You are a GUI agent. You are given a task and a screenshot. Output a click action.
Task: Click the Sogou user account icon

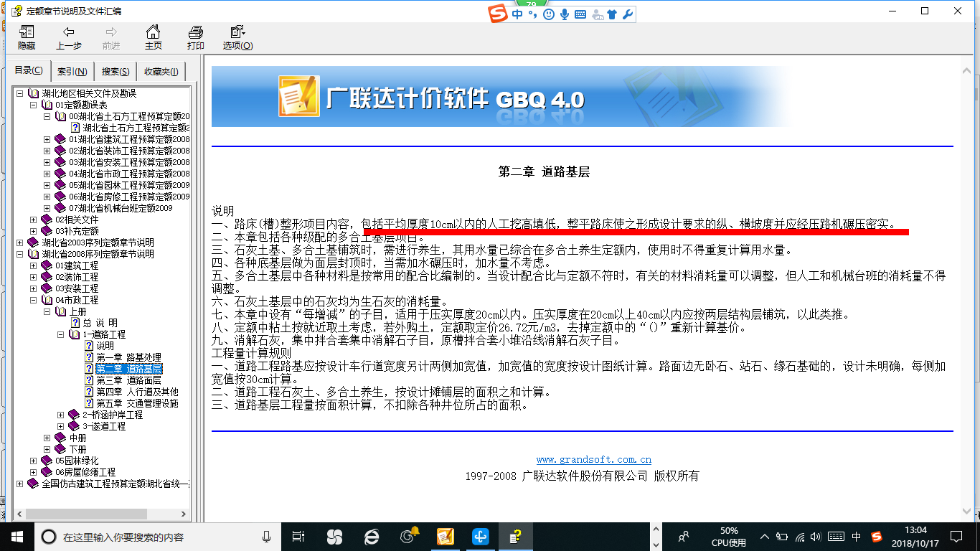[597, 14]
